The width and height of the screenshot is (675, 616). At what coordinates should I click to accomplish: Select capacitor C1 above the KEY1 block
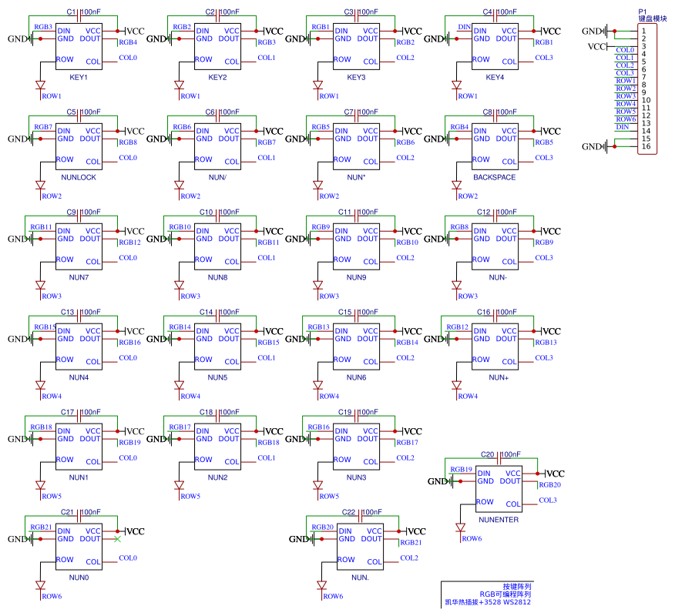coord(79,12)
